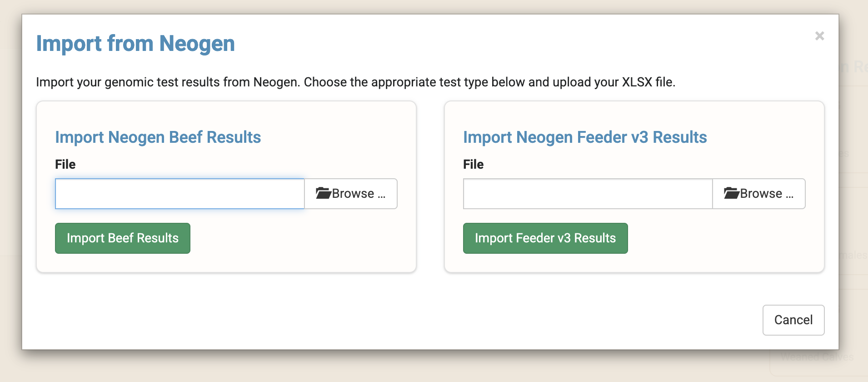Browse for a Feeder v3 results file
This screenshot has width=868, height=382.
759,194
